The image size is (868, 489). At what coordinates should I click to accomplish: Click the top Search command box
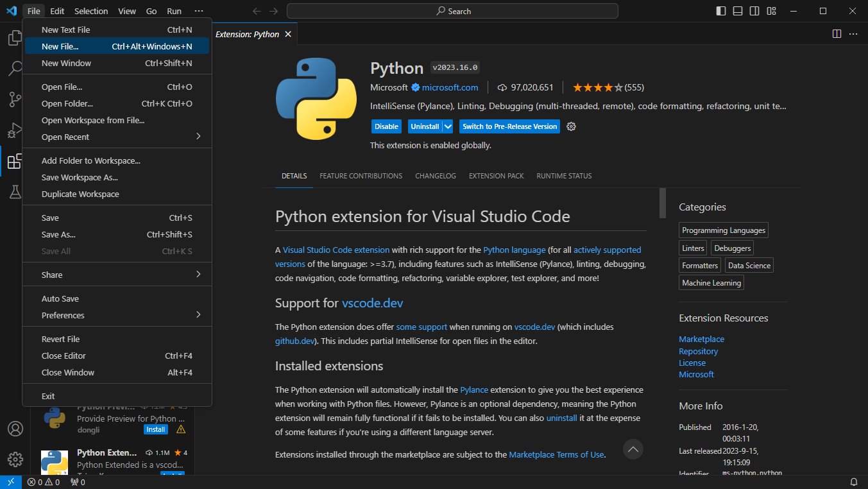(x=452, y=11)
